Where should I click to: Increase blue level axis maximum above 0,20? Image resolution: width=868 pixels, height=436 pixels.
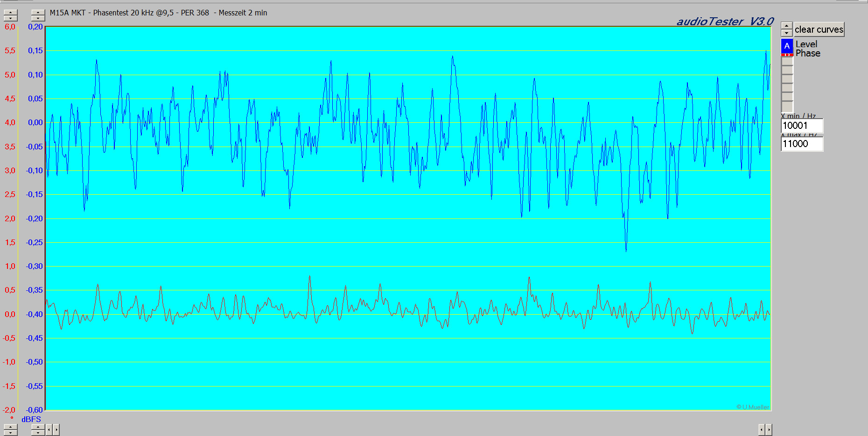point(38,12)
